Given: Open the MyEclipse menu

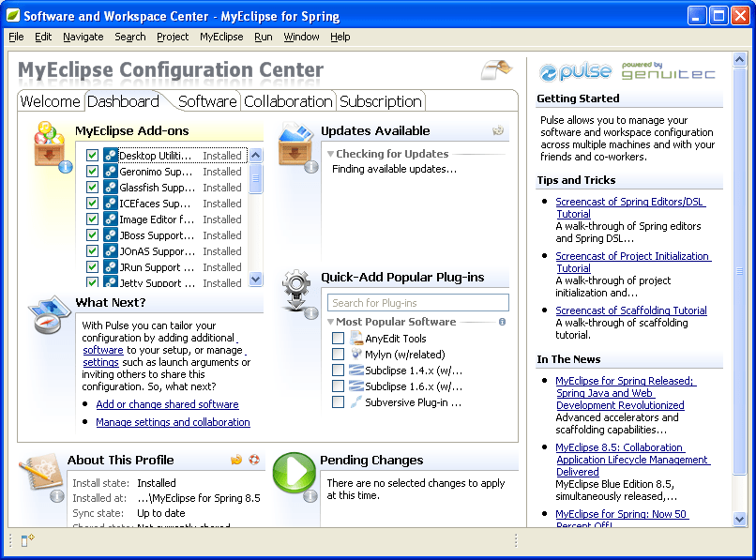Looking at the screenshot, I should [221, 37].
